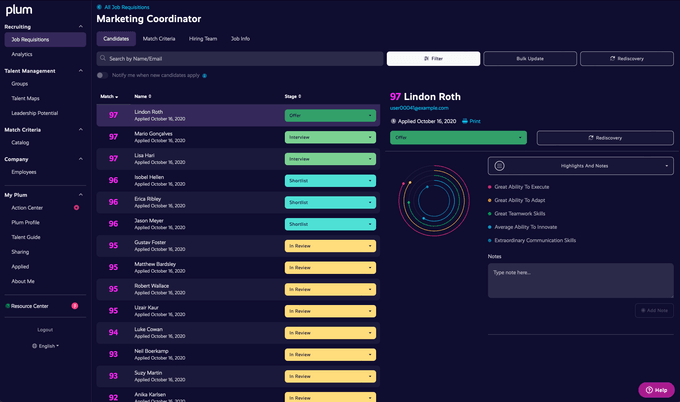Sort candidates by Match column

pos(108,96)
